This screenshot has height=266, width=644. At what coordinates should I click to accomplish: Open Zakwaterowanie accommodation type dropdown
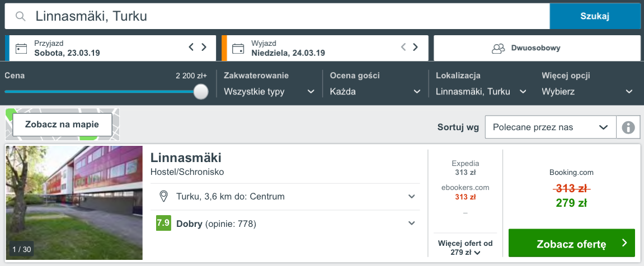click(x=269, y=92)
